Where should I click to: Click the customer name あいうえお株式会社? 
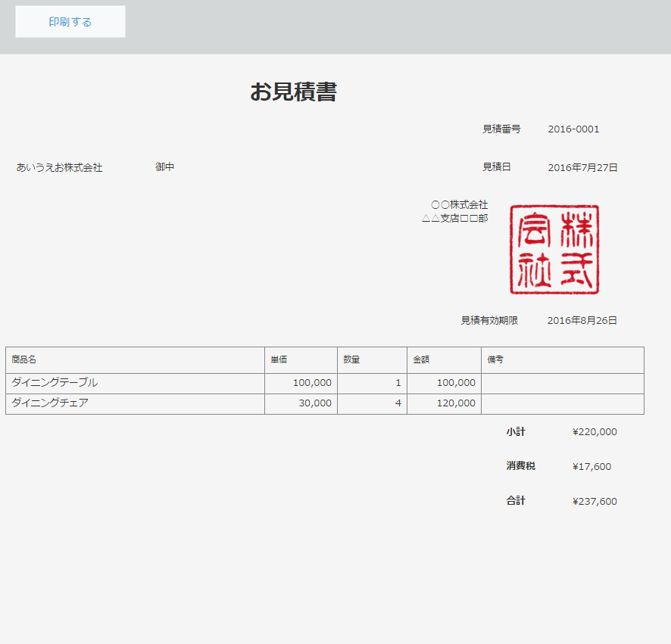click(59, 167)
